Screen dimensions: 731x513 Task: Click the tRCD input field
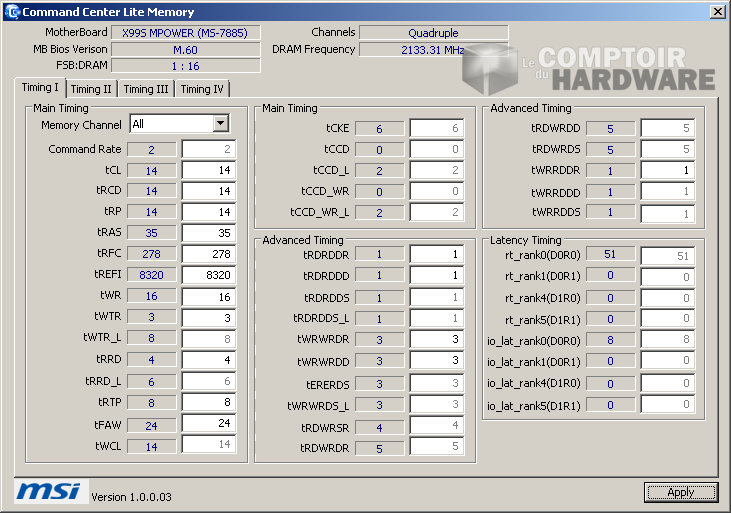point(209,191)
